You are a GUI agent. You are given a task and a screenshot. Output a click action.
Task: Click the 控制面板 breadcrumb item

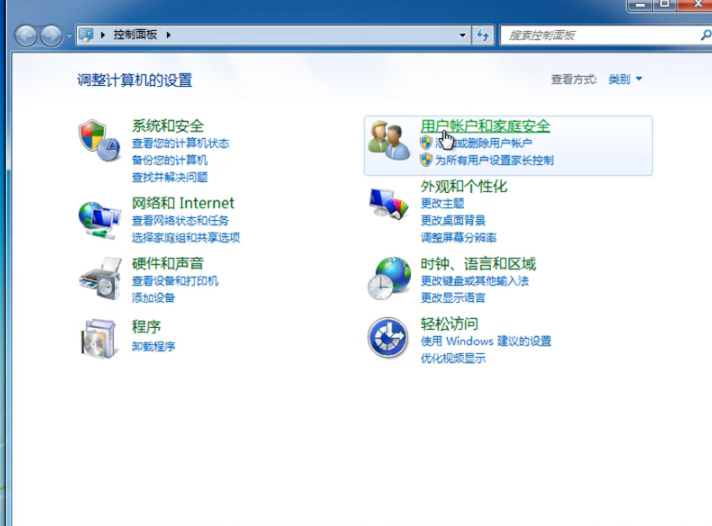coord(135,35)
